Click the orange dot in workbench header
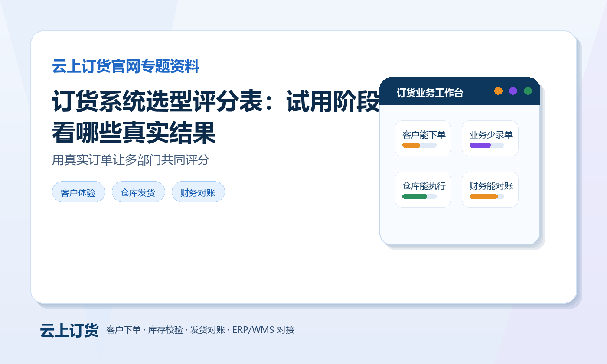The height and width of the screenshot is (364, 607). (x=498, y=91)
